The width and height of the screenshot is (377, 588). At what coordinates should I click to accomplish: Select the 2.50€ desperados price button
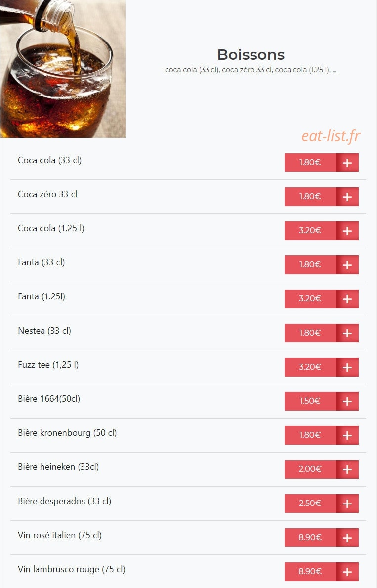pos(310,504)
